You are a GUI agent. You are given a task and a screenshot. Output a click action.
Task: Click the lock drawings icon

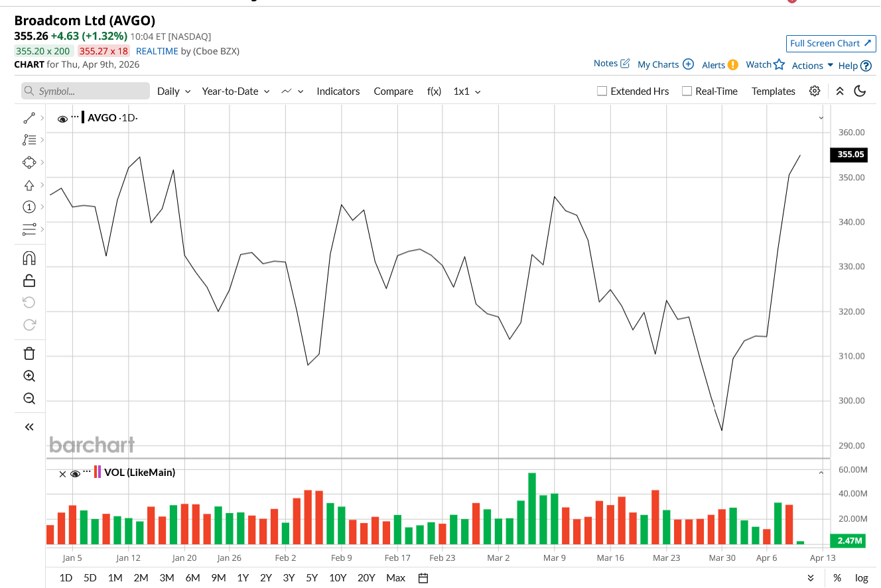click(x=29, y=280)
